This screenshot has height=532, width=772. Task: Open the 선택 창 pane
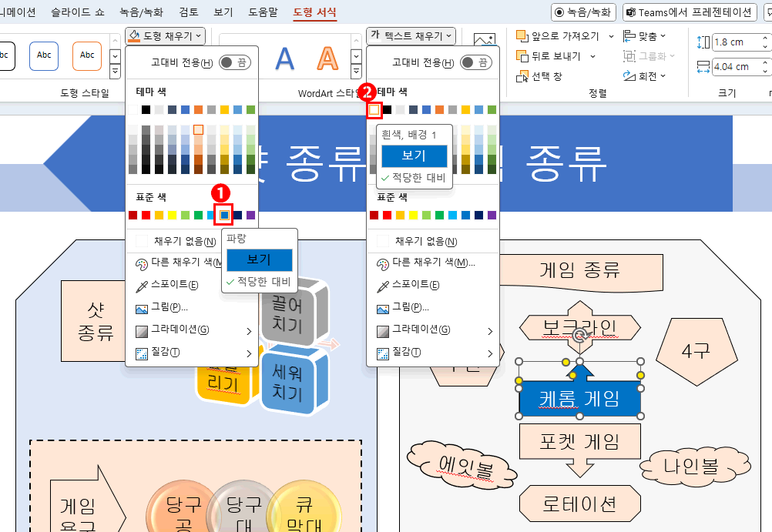click(x=539, y=76)
